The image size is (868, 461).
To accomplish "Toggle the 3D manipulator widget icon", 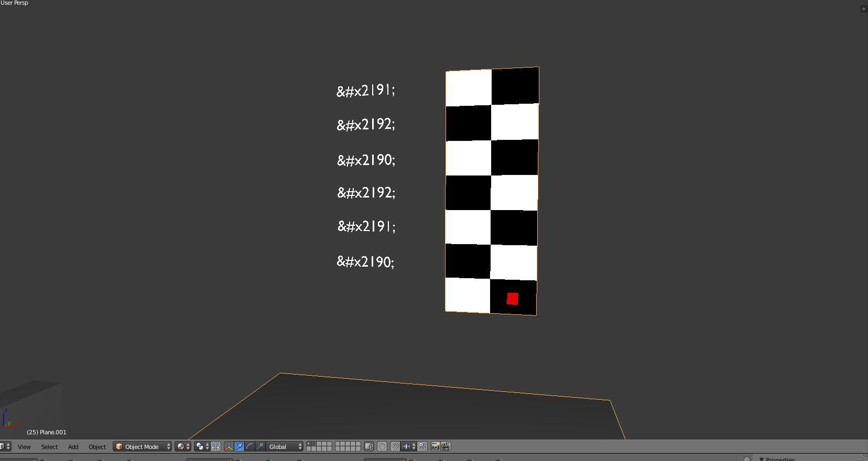I will point(229,446).
